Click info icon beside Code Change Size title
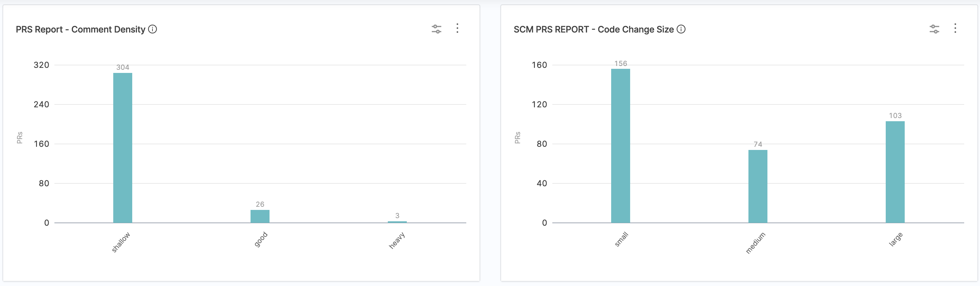Screen dimensions: 980x286 tap(681, 29)
